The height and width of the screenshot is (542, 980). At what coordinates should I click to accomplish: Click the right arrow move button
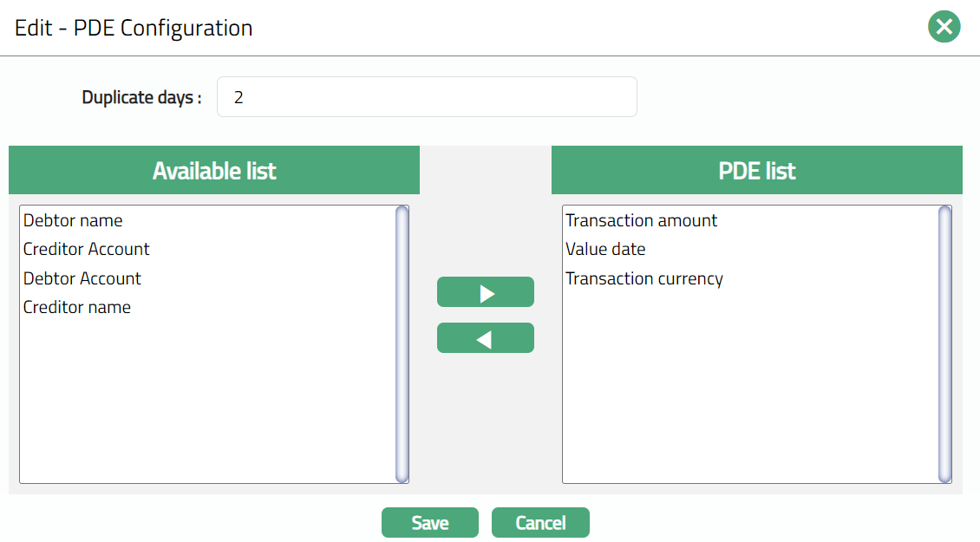coord(486,292)
